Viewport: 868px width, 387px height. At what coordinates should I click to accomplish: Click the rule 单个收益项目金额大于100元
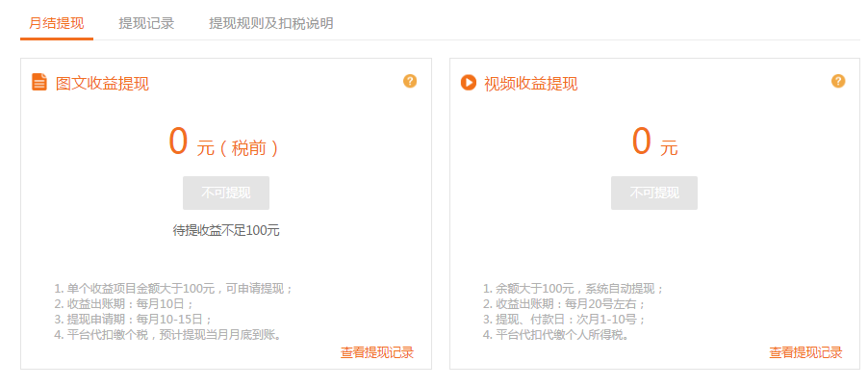coord(173,288)
